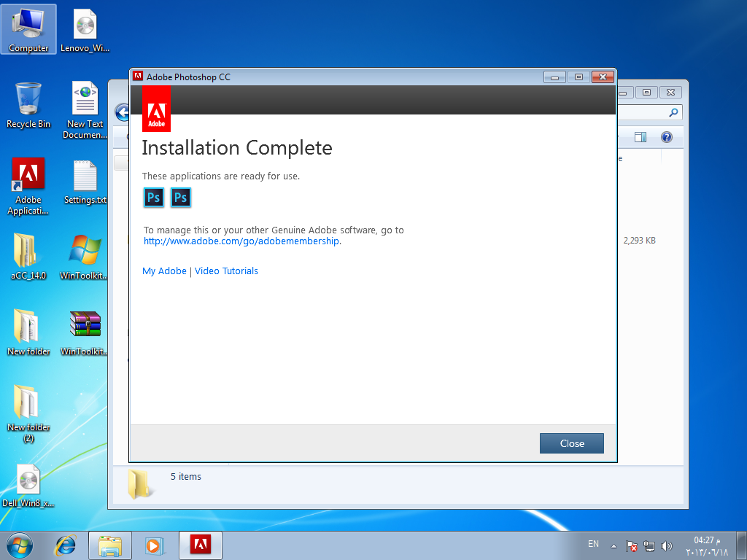Minimize the Explorer window behind
The width and height of the screenshot is (747, 560).
pyautogui.click(x=625, y=93)
